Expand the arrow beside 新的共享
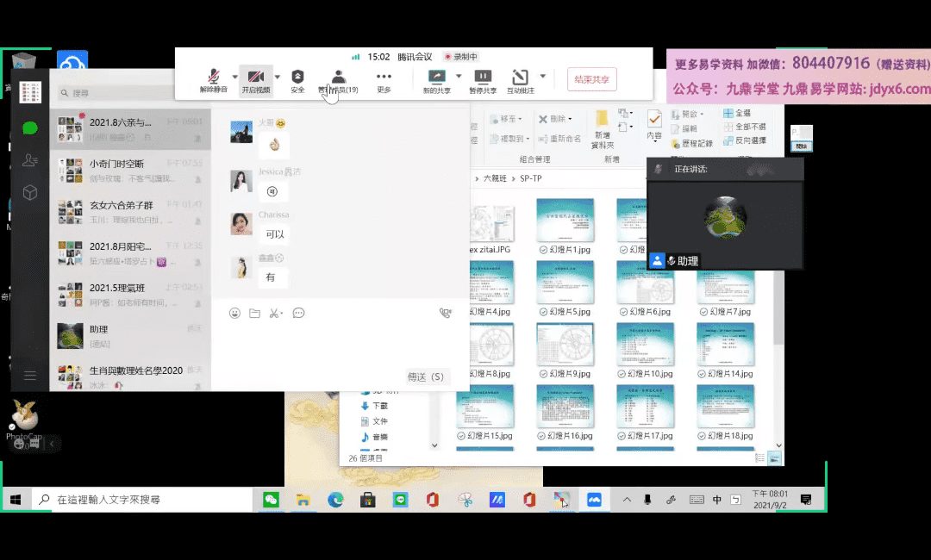The width and height of the screenshot is (931, 560). (x=459, y=76)
